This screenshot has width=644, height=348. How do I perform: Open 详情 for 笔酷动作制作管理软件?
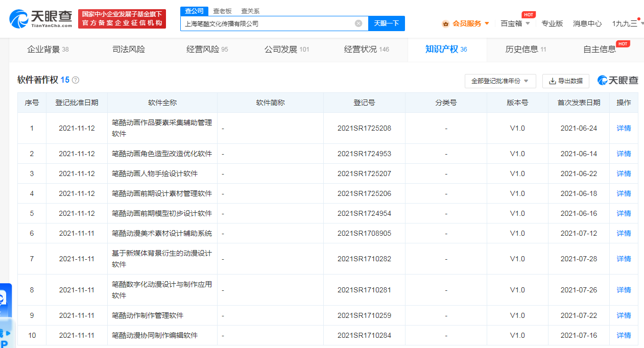[624, 315]
